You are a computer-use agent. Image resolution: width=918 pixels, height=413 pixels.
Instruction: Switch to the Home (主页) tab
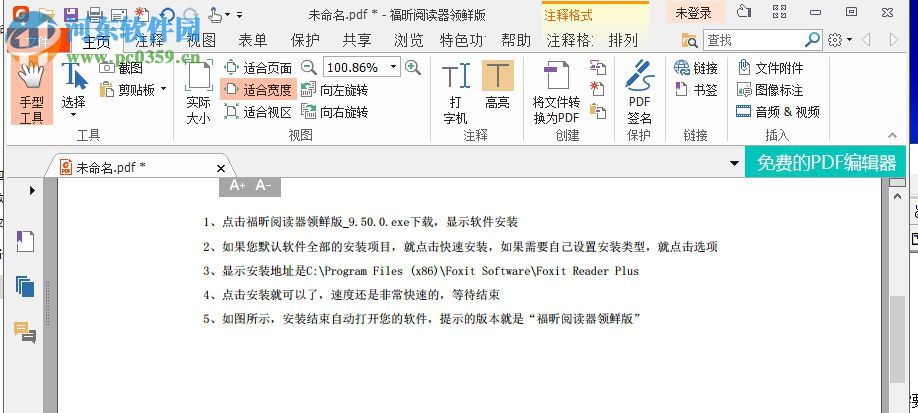[x=96, y=40]
